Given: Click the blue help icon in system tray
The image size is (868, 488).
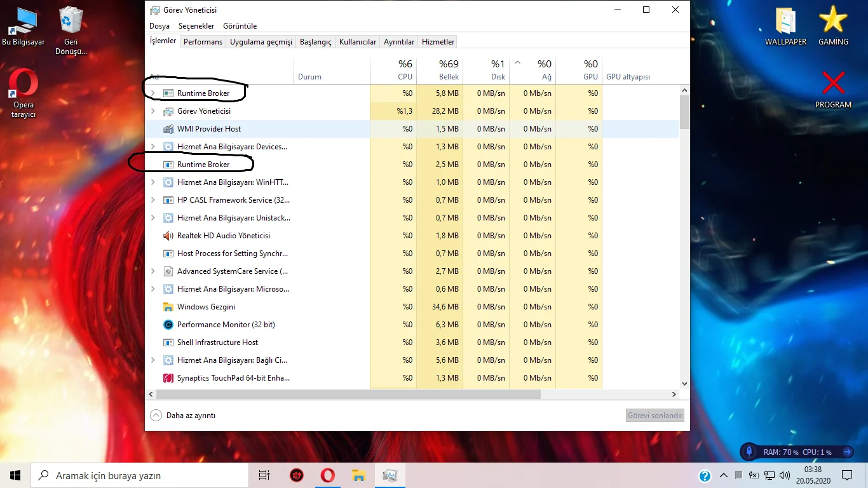Looking at the screenshot, I should (705, 475).
